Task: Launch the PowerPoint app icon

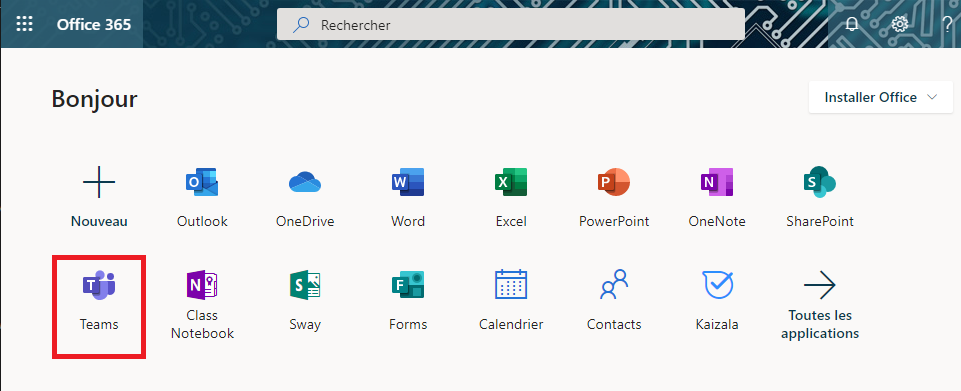Action: (x=613, y=182)
